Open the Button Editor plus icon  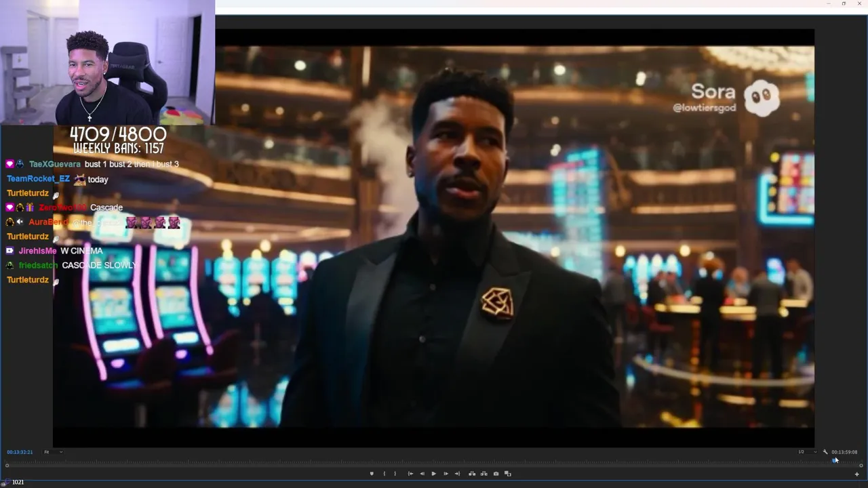pyautogui.click(x=857, y=474)
